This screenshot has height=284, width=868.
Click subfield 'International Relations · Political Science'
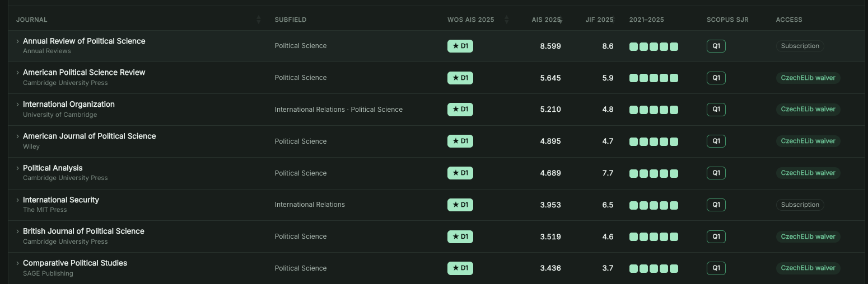point(339,109)
